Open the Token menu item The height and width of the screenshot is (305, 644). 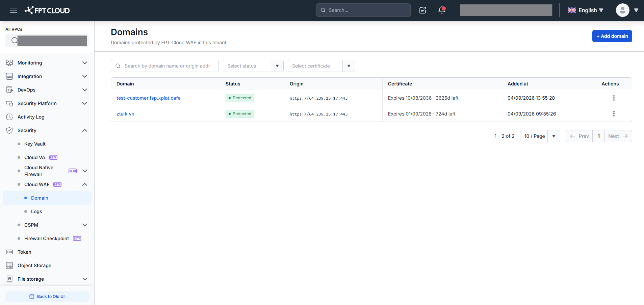coord(24,252)
